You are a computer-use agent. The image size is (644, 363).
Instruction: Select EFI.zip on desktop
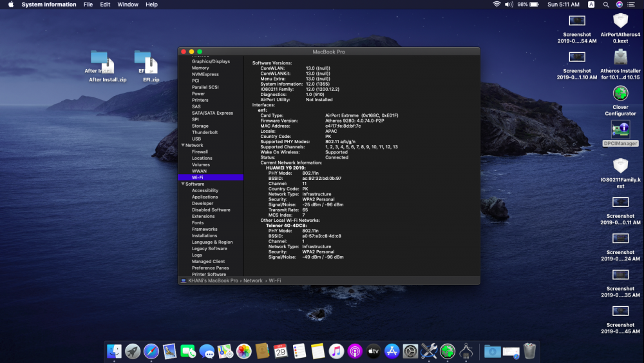(151, 66)
